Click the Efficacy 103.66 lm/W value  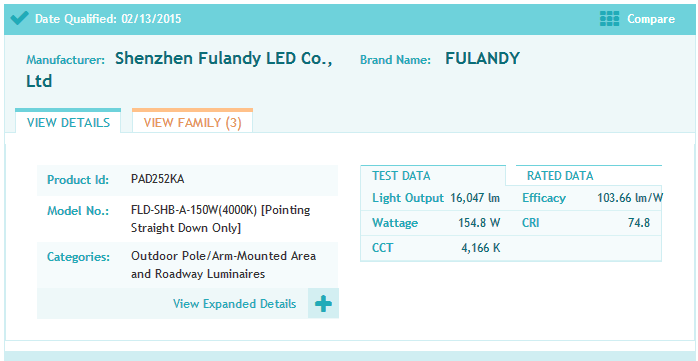coord(630,198)
